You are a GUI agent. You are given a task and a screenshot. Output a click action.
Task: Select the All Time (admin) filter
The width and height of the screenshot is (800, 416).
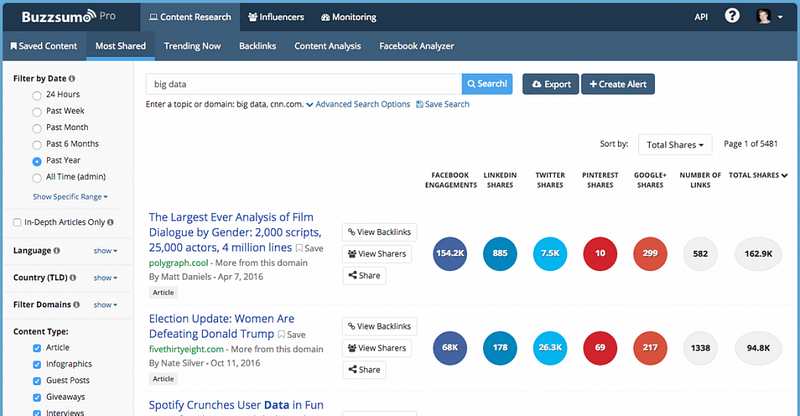[37, 178]
